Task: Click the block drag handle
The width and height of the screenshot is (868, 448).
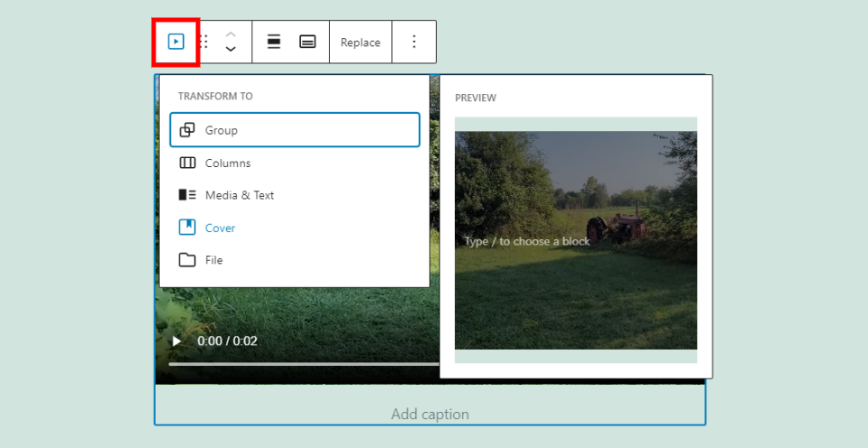Action: tap(204, 42)
